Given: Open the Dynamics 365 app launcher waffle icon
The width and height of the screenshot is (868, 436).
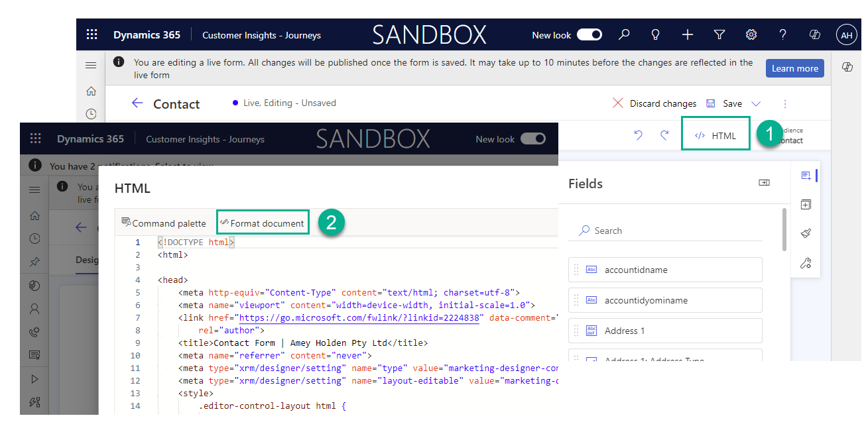Looking at the screenshot, I should coord(92,34).
